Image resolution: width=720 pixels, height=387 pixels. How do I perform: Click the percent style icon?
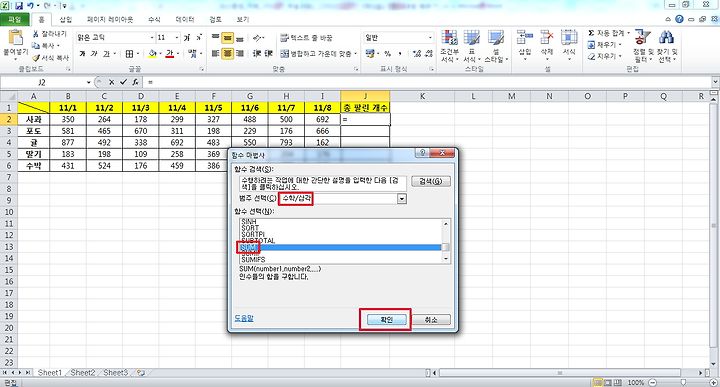click(x=388, y=54)
